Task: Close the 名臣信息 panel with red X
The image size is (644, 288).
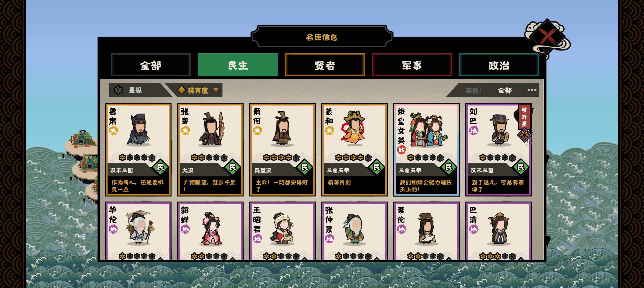Action: 547,37
